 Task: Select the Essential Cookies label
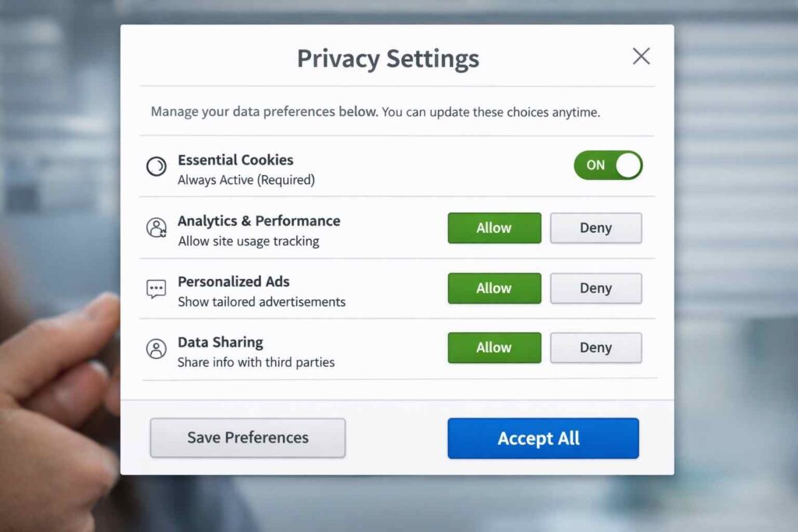[x=235, y=160]
